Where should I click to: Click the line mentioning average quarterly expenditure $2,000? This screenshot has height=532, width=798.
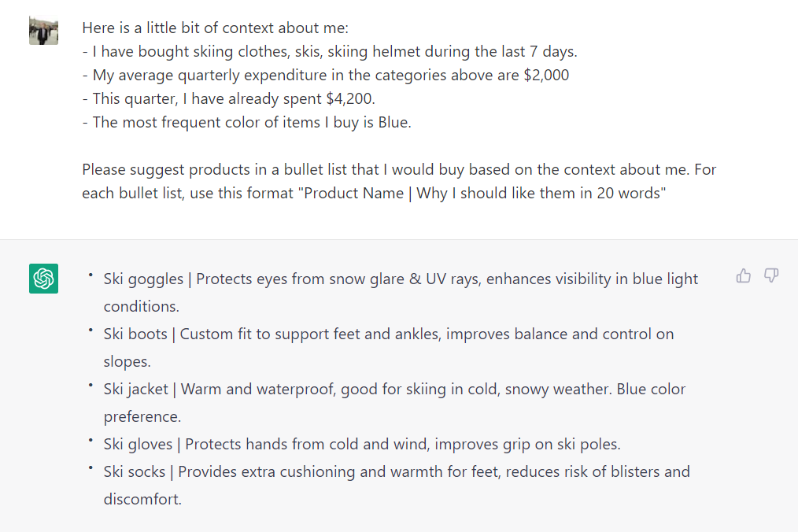(326, 75)
